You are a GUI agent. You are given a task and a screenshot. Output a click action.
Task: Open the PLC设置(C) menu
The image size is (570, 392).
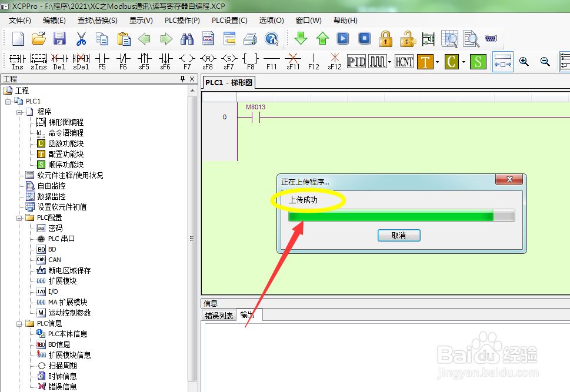[229, 21]
